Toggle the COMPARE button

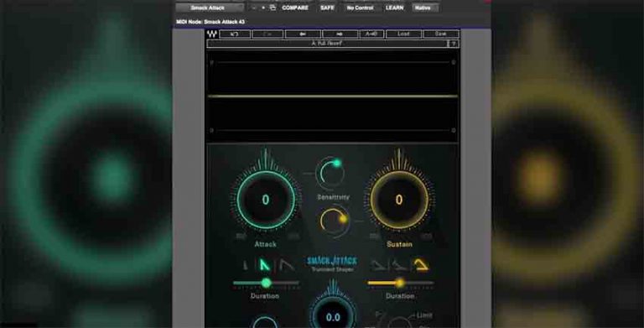(x=295, y=8)
